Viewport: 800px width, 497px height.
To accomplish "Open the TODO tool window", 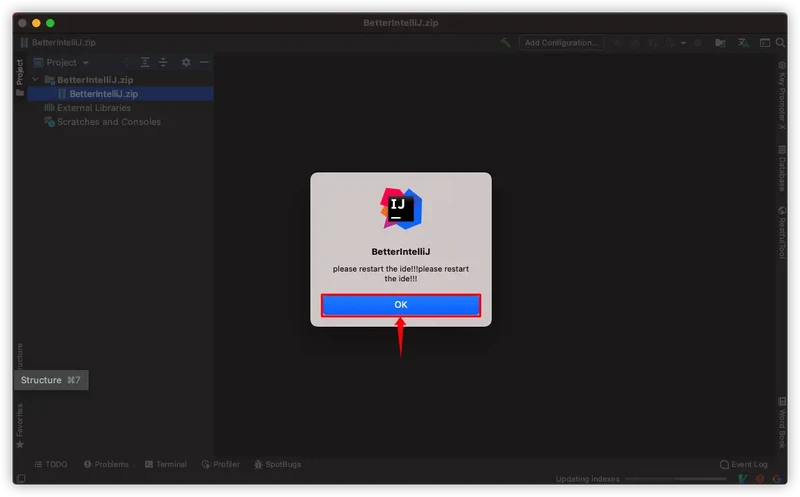I will click(x=51, y=464).
